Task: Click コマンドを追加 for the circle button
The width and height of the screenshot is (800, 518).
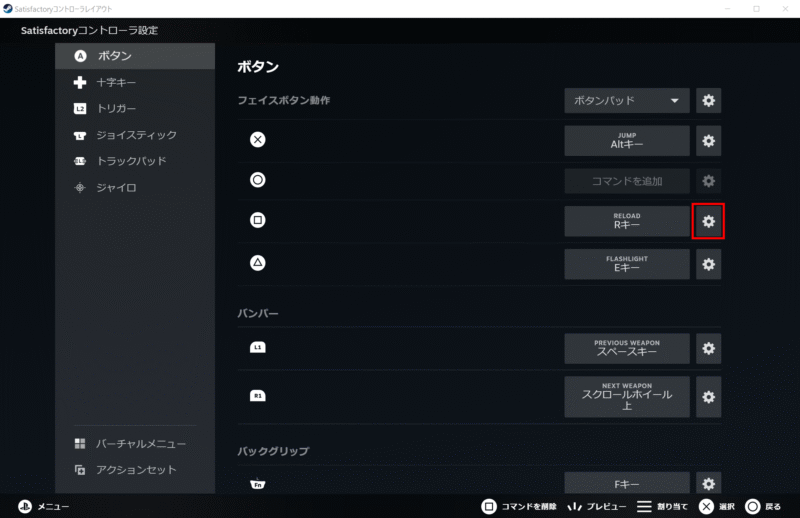Action: tap(627, 181)
